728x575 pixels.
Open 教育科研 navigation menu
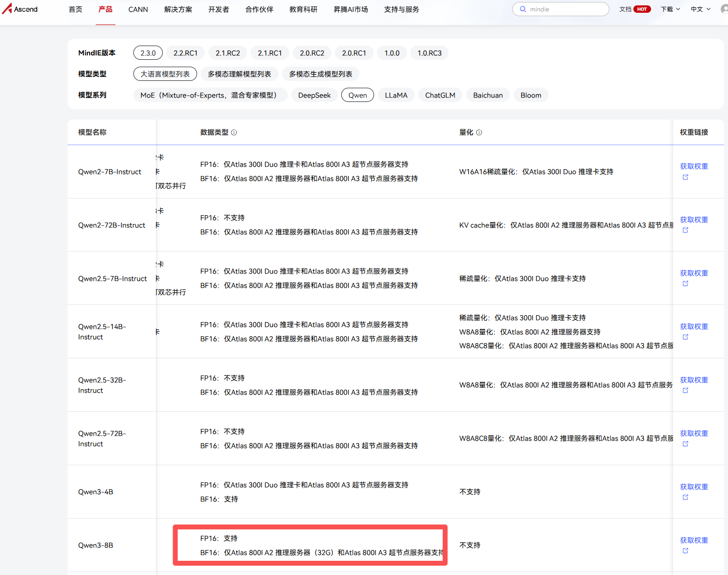pos(303,9)
